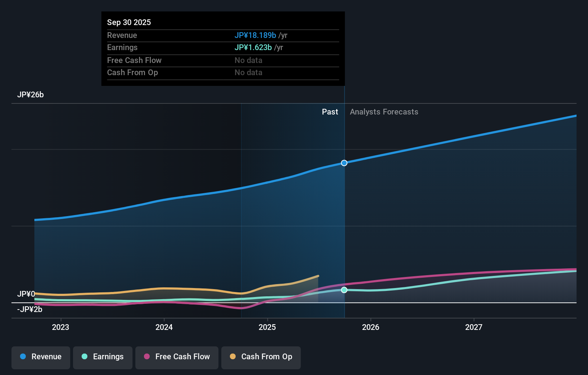Click the Cash From Op No data row
Image resolution: width=588 pixels, height=375 pixels.
[x=248, y=72]
